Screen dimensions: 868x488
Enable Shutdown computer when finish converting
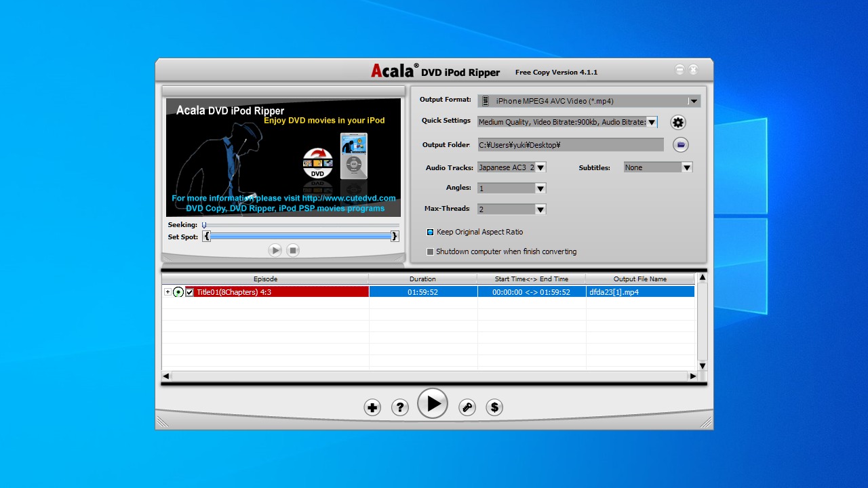(430, 251)
